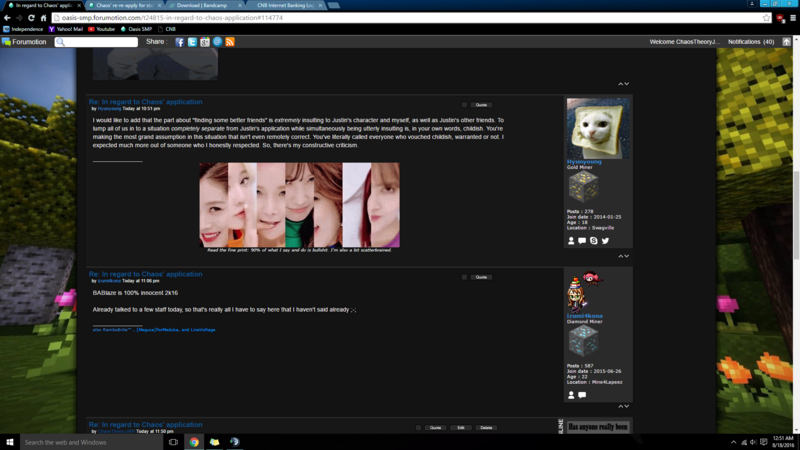Open the Independence bookmark
The image size is (800, 450).
23,29
